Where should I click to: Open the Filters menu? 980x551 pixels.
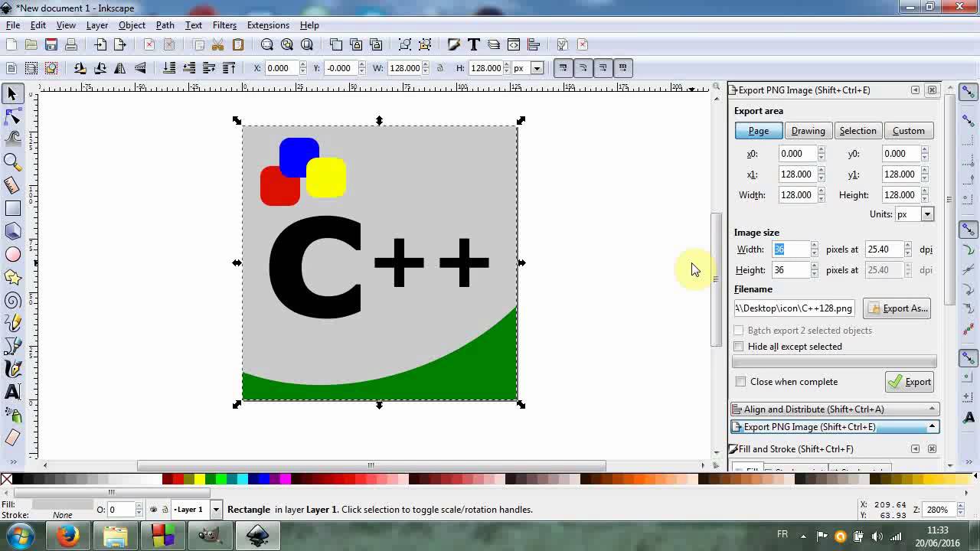point(224,24)
